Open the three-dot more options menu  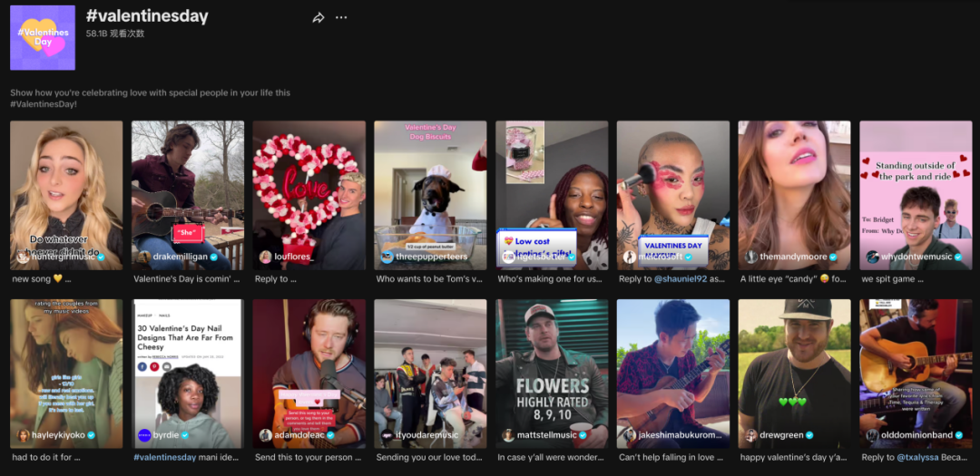point(341,17)
